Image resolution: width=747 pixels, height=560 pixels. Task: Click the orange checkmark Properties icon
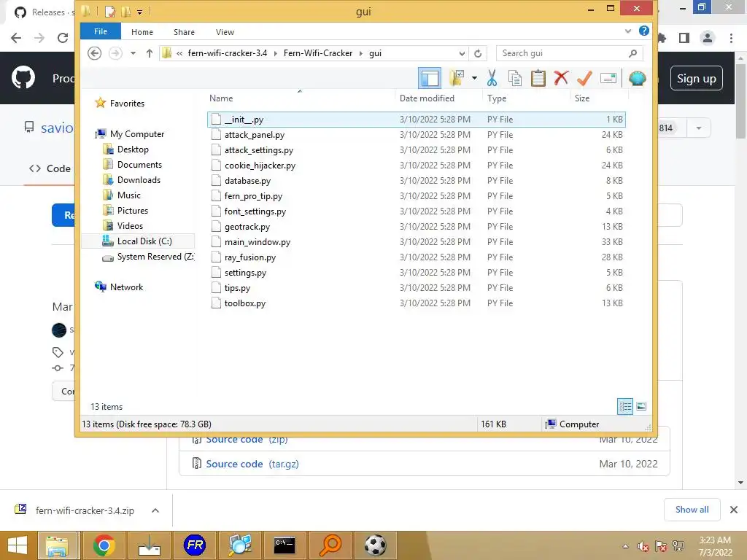(x=584, y=78)
